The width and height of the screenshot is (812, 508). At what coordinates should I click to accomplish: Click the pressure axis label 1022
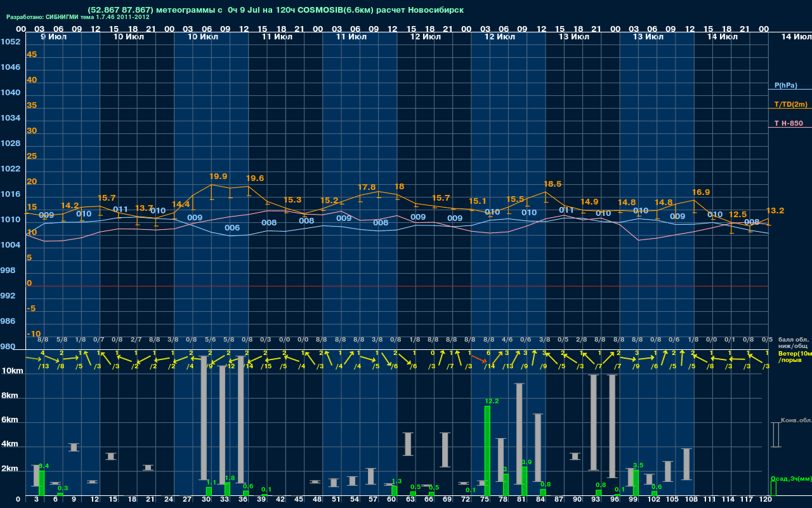point(10,169)
